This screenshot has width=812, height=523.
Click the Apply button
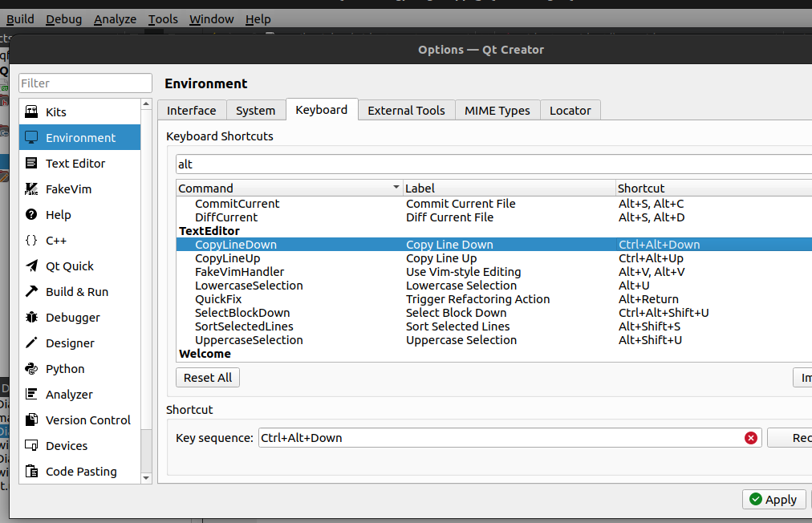(773, 499)
